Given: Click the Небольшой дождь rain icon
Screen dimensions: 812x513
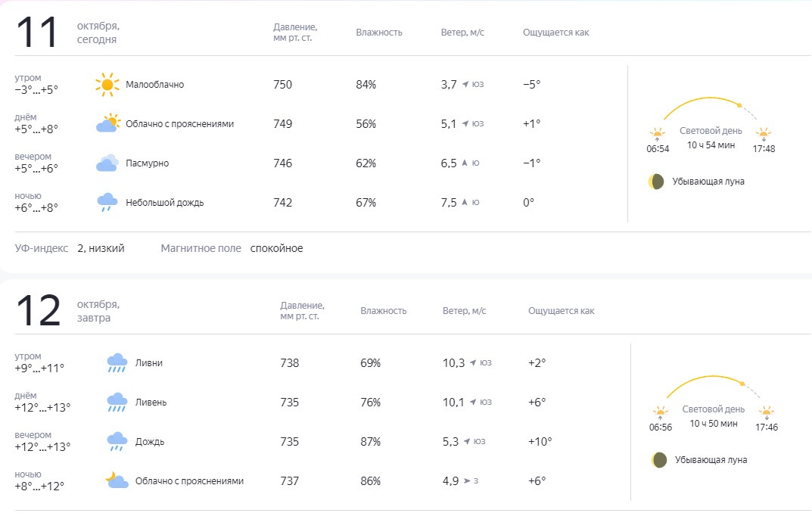Looking at the screenshot, I should coord(107,202).
